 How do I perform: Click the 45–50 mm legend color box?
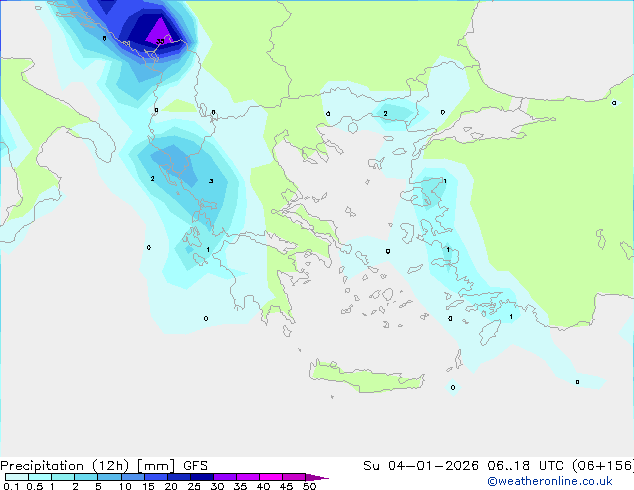click(x=294, y=477)
